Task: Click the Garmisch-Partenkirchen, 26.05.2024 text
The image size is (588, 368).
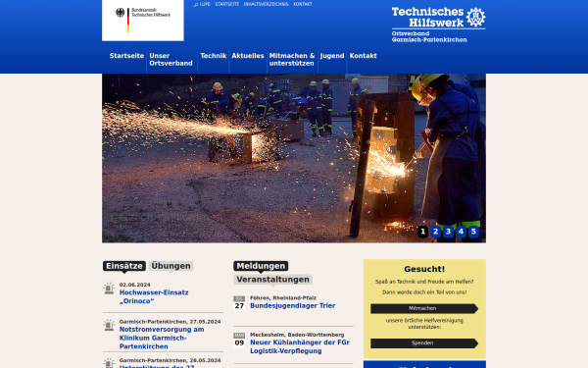Action: 170,360
